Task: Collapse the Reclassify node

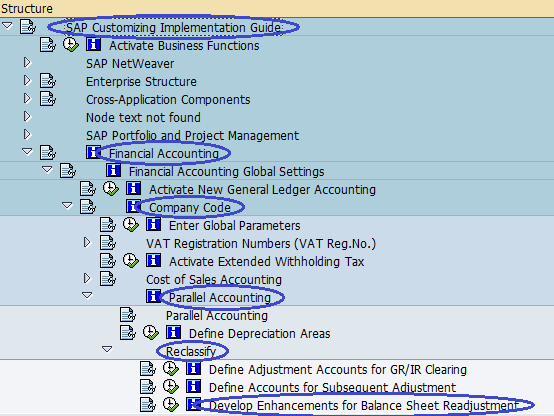Action: 107,350
